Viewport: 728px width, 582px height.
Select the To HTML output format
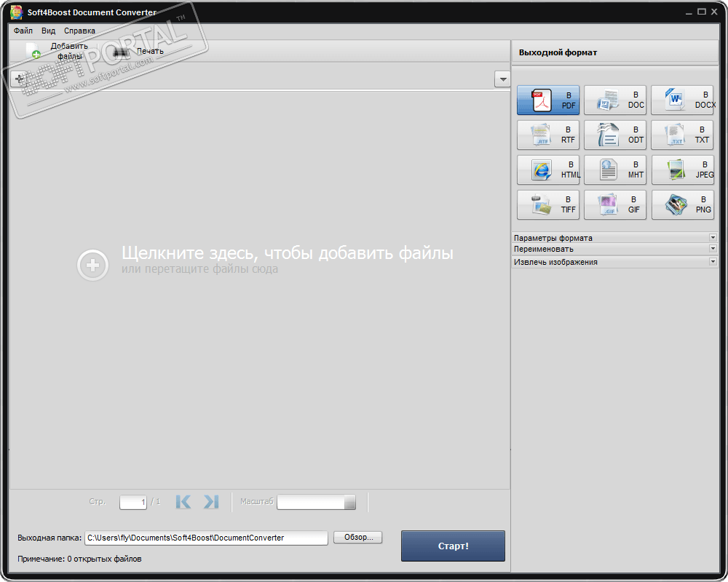pos(548,170)
